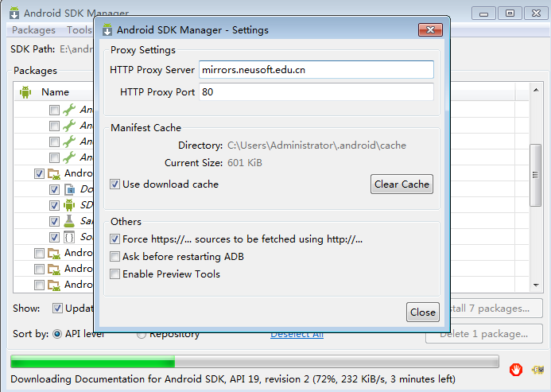This screenshot has height=392, width=551.
Task: Click the downloading status text
Action: coord(233,379)
